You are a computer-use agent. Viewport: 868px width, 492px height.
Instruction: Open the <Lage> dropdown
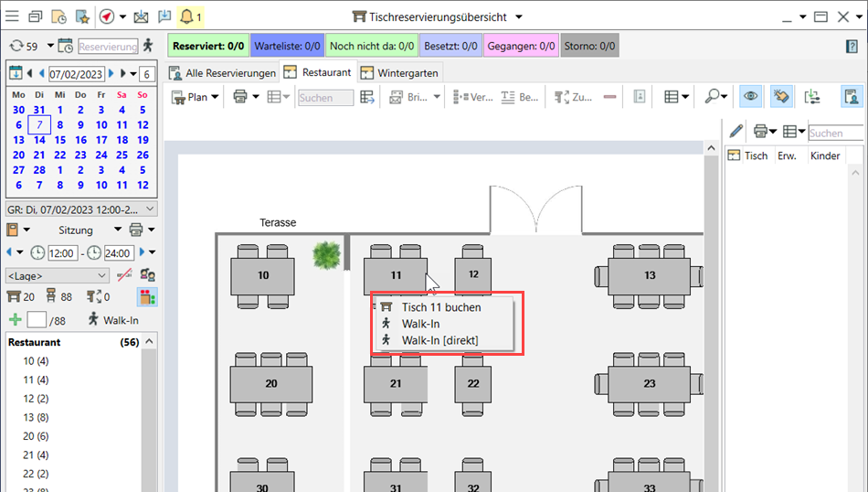point(58,275)
